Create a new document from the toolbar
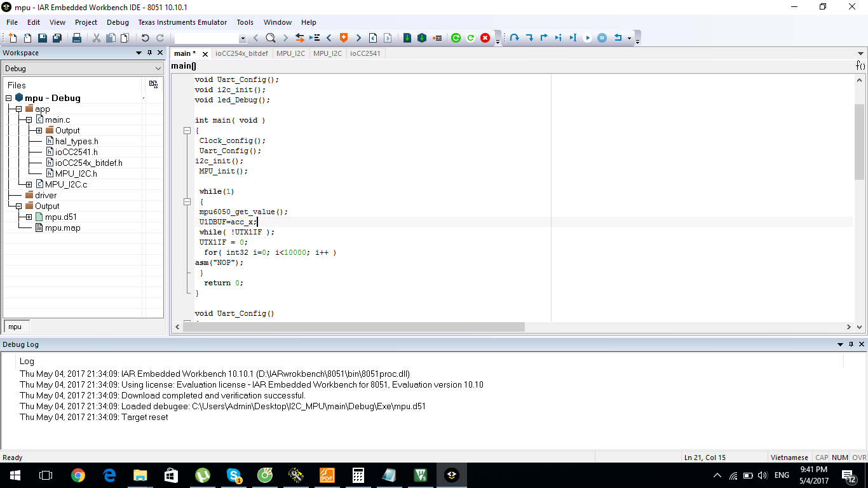Image resolution: width=868 pixels, height=488 pixels. pos(12,38)
